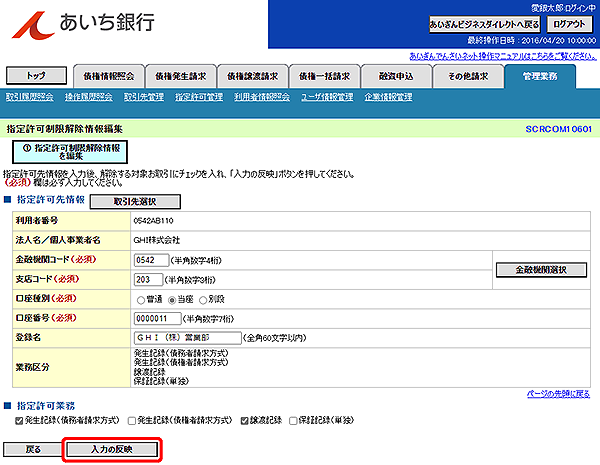The width and height of the screenshot is (600, 465).
Task: Toggle 発生記録(債権者請求方式) checkbox
Action: (132, 421)
